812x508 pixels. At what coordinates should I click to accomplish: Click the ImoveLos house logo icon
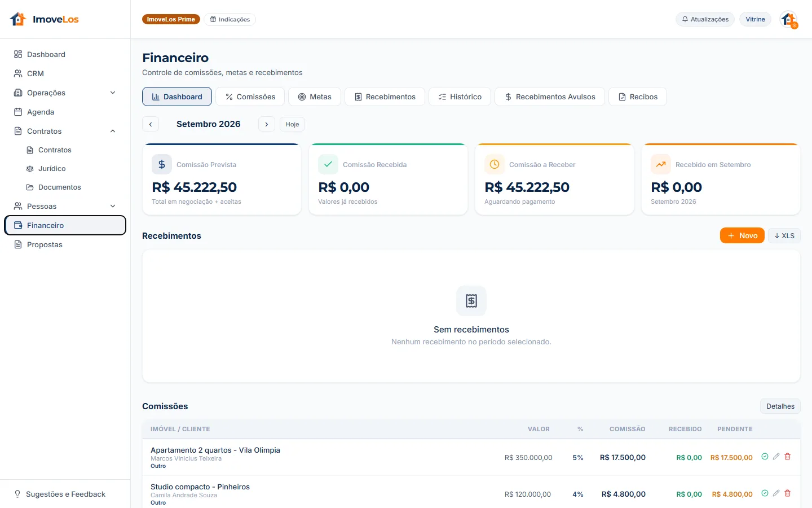point(18,19)
